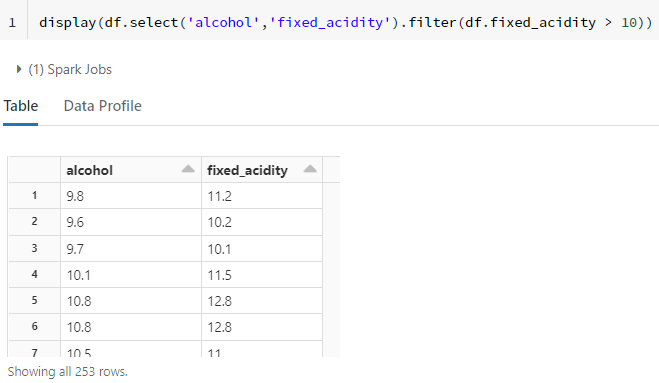Expand the Spark Jobs disclosure triangle
The height and width of the screenshot is (383, 659).
coord(18,69)
